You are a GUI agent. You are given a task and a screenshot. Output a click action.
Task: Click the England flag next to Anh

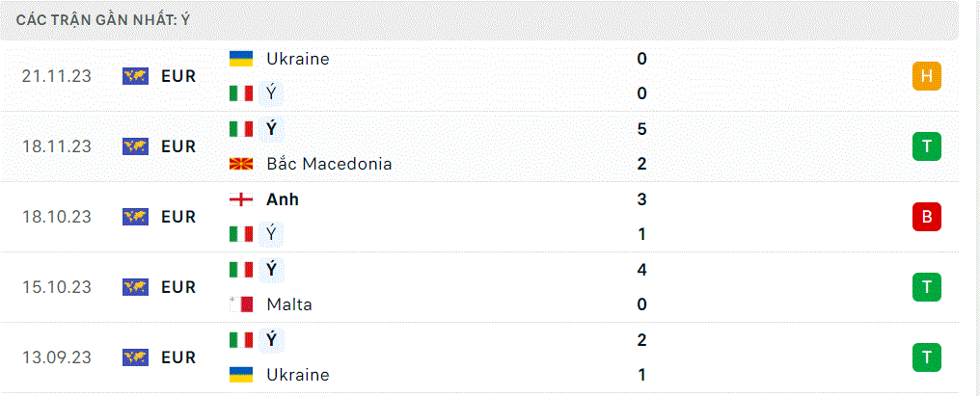point(240,199)
